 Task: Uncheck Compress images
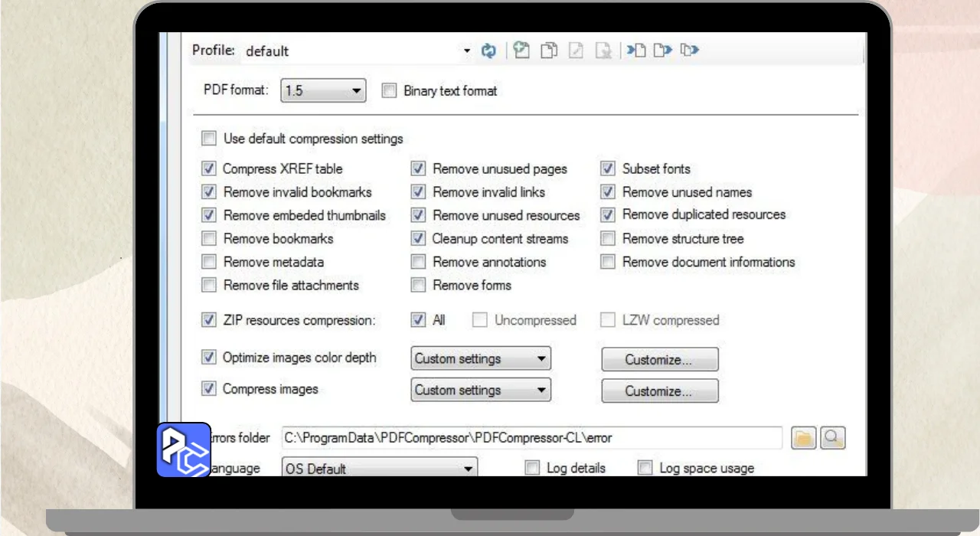[x=208, y=388]
